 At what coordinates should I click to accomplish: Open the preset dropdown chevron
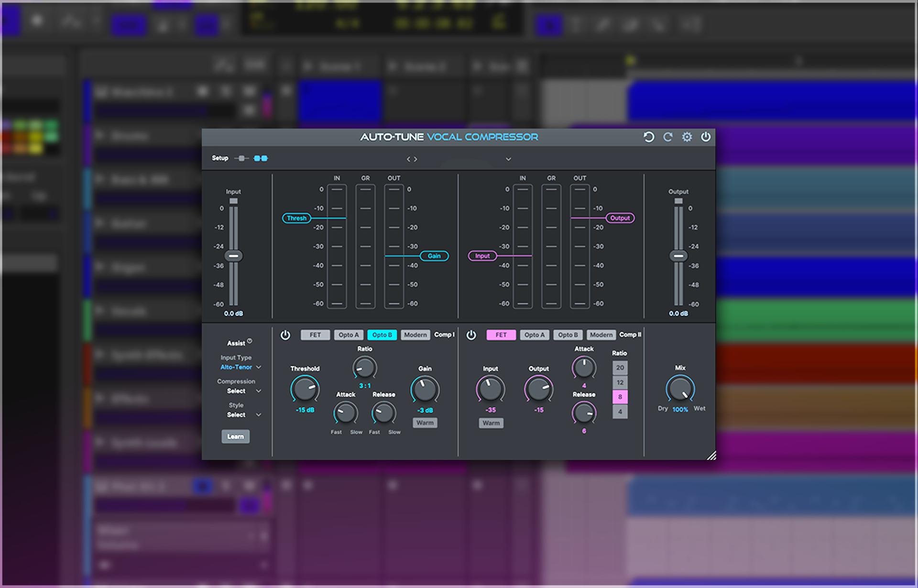pyautogui.click(x=508, y=159)
